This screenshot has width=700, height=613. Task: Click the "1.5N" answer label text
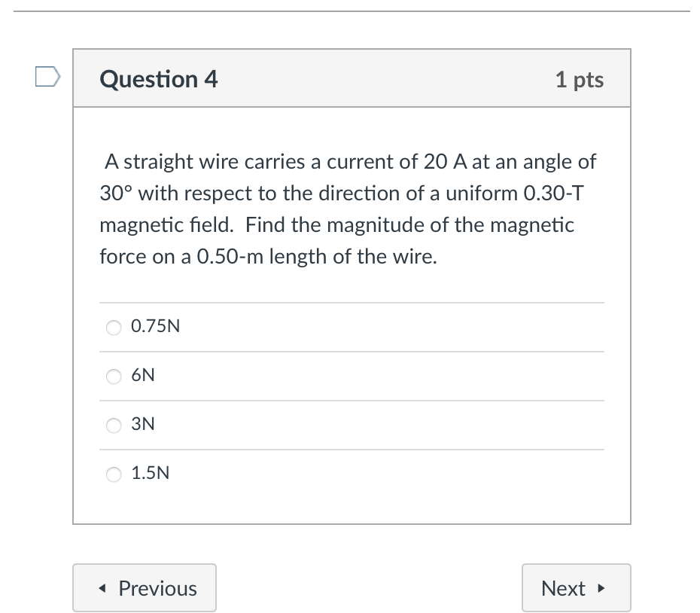click(150, 474)
